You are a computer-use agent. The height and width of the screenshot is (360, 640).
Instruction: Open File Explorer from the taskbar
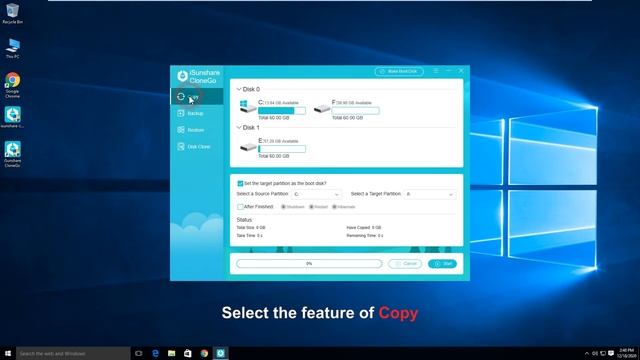click(171, 353)
